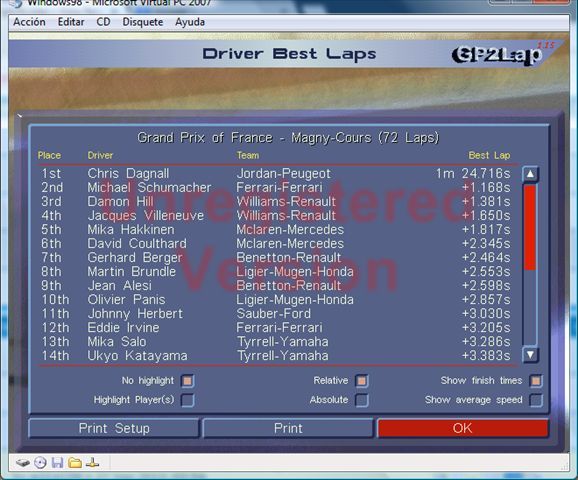This screenshot has width=578, height=480.
Task: Select the Johnny Herbert row
Action: 276,314
